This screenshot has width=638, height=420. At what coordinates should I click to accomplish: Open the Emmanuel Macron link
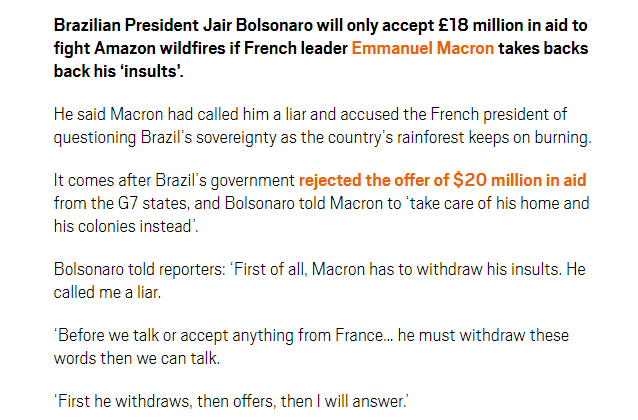pyautogui.click(x=422, y=48)
